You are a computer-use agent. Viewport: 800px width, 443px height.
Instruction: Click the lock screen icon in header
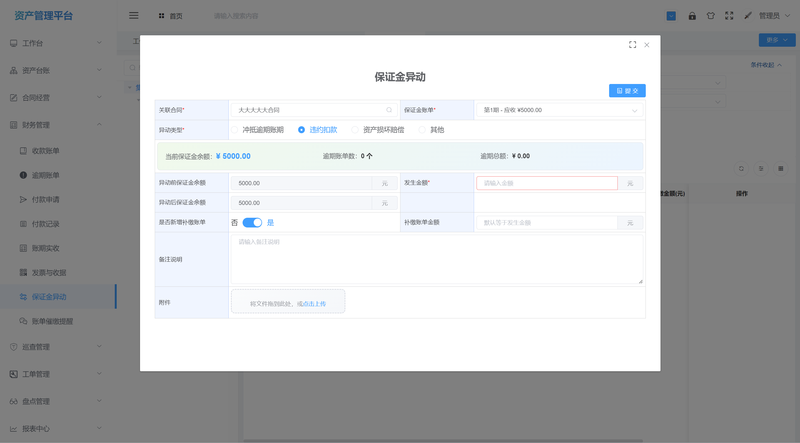(x=692, y=16)
